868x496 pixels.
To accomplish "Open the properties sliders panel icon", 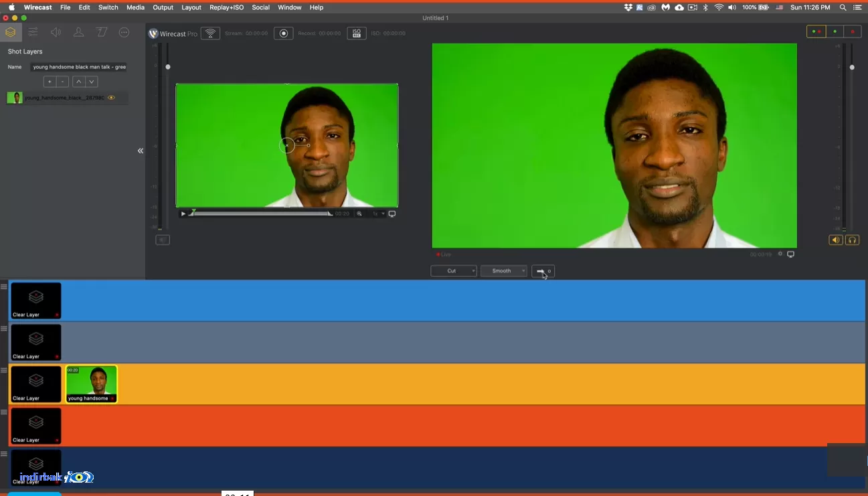I will 33,32.
